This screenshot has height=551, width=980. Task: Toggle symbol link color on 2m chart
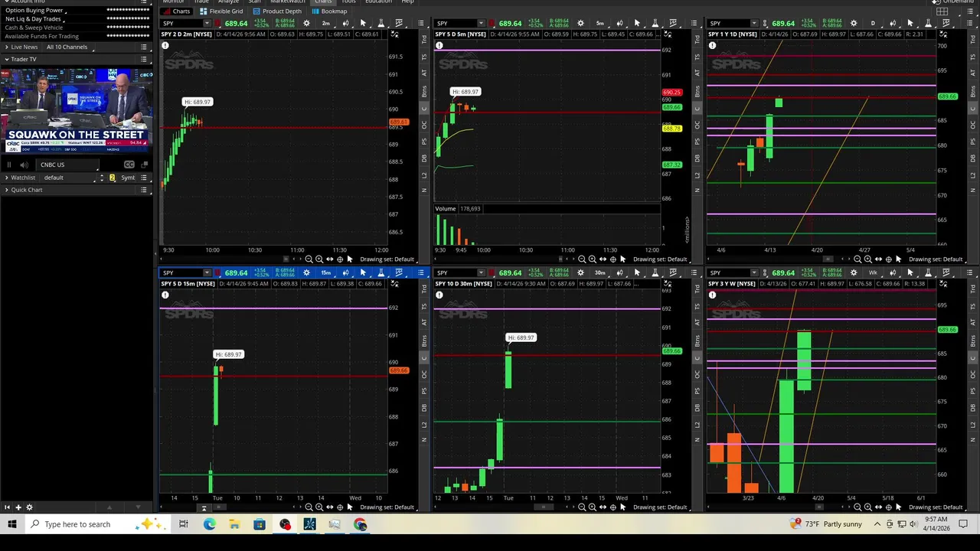[217, 24]
